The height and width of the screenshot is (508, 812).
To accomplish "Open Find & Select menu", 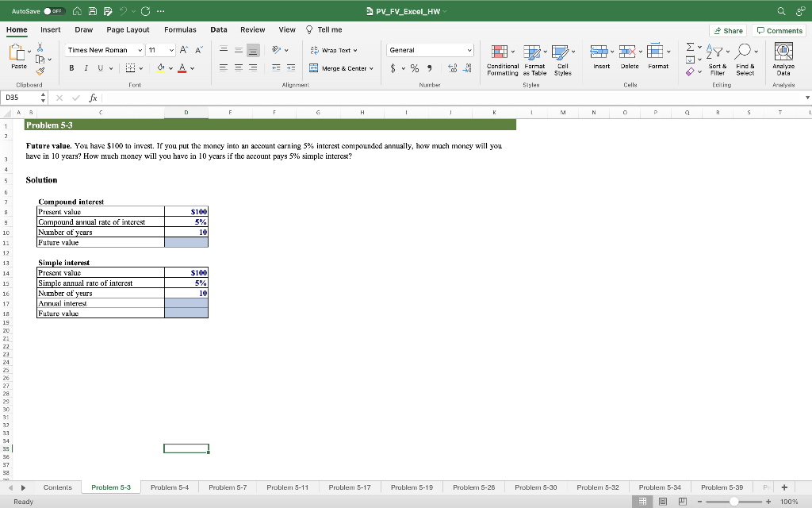I will coord(745,60).
